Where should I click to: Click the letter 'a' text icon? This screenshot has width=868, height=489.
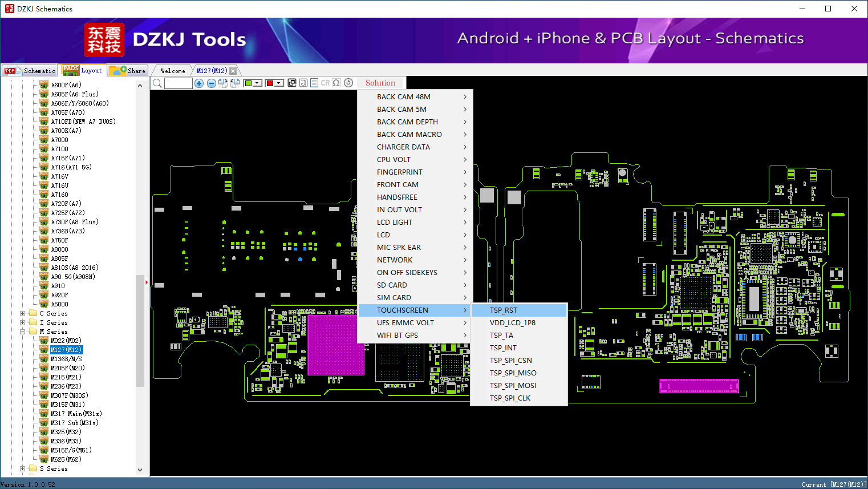click(303, 83)
